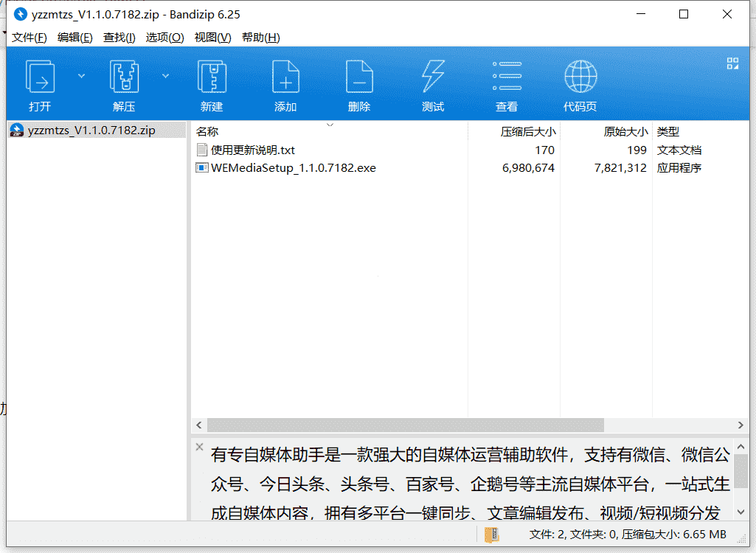The height and width of the screenshot is (553, 756).
Task: Select the file 使用更新说明.txt
Action: tap(253, 150)
